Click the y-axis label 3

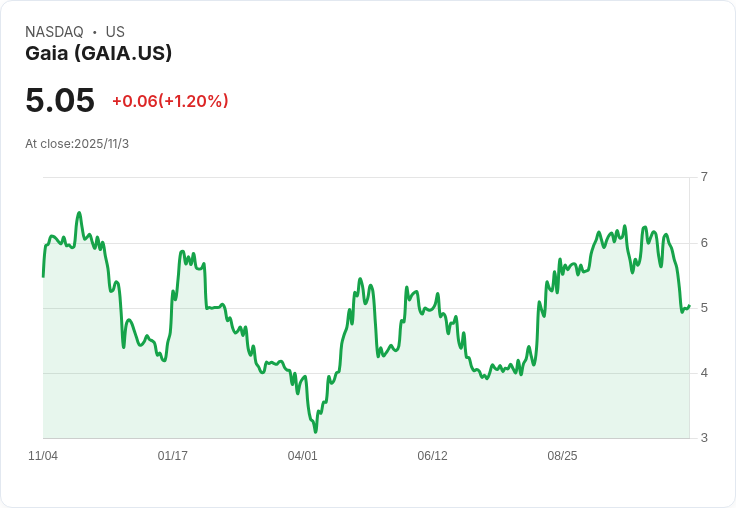tap(704, 438)
